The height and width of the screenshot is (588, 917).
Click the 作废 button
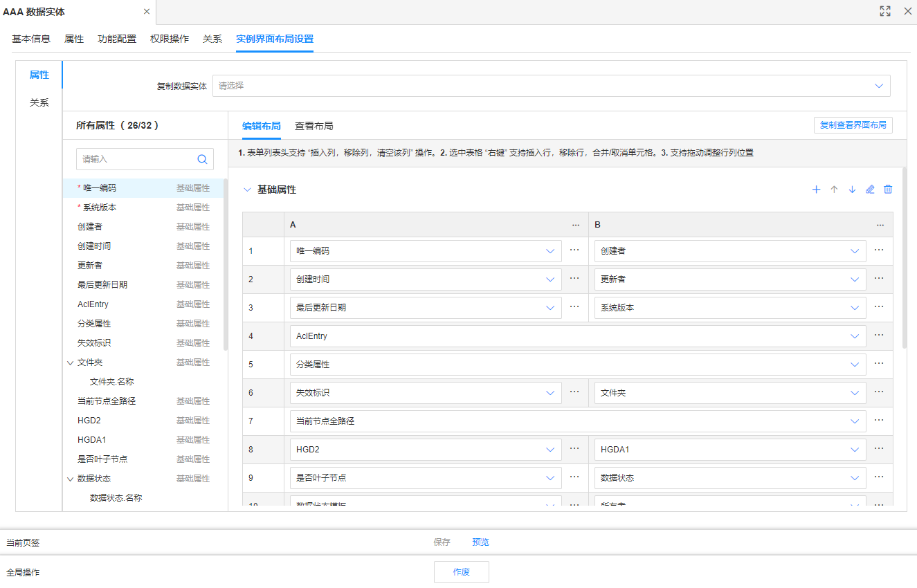tap(462, 572)
